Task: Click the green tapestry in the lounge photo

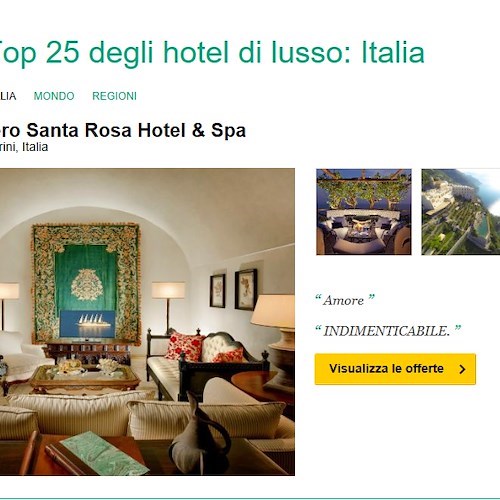Action: pos(86,283)
